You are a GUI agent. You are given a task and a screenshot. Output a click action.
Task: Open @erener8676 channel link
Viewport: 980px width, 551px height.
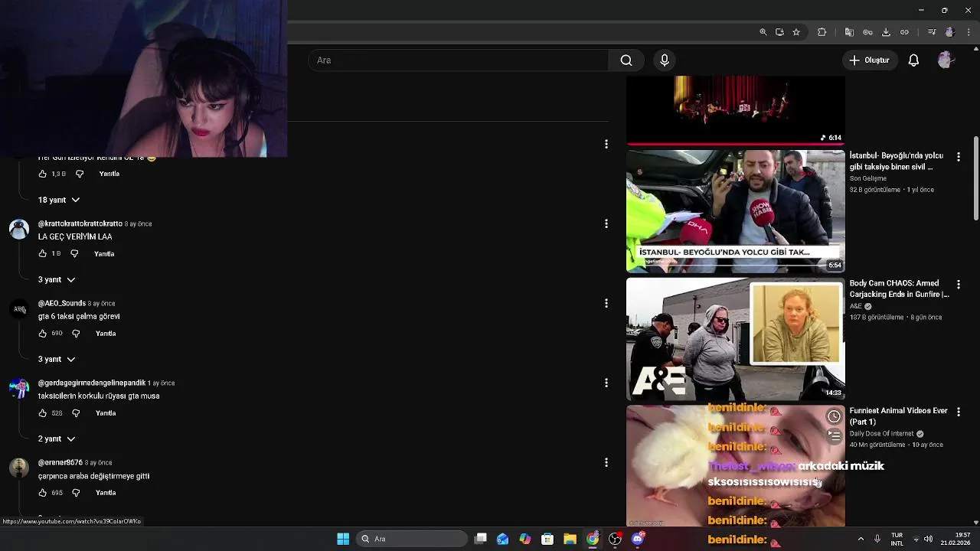pyautogui.click(x=60, y=462)
